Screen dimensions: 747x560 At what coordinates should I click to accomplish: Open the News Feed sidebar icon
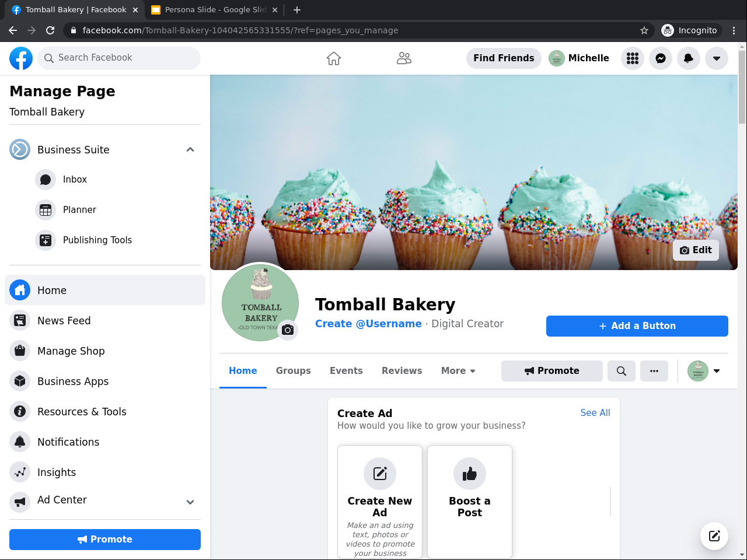tap(20, 320)
